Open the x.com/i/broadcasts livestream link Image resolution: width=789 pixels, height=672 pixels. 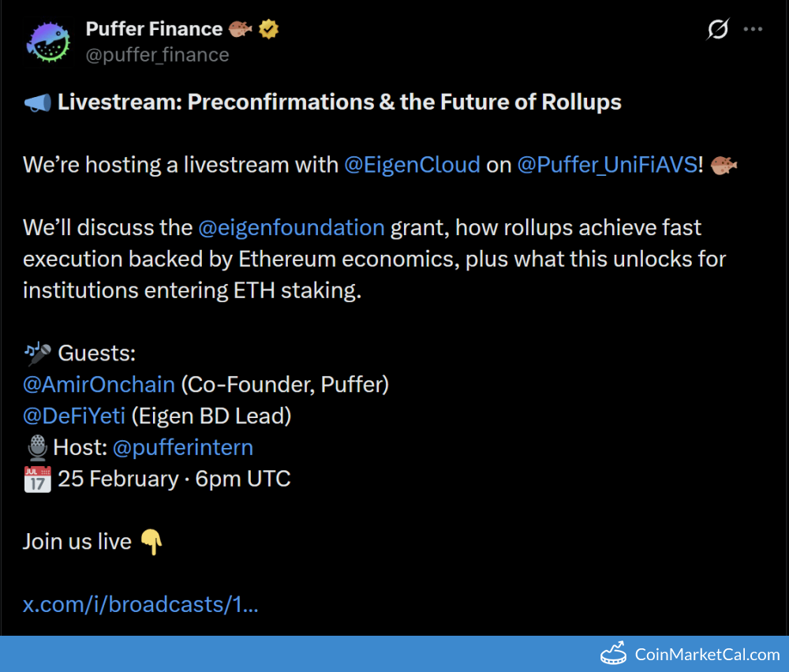coord(140,604)
